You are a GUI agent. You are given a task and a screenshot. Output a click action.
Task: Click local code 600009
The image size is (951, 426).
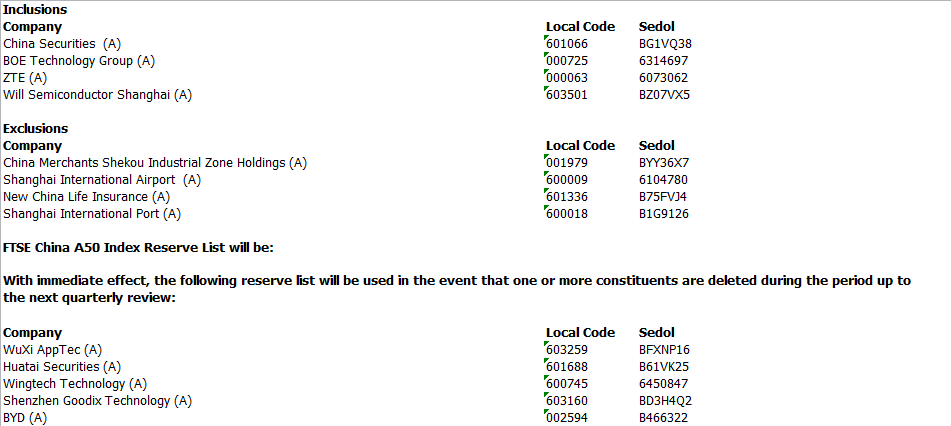tap(569, 179)
